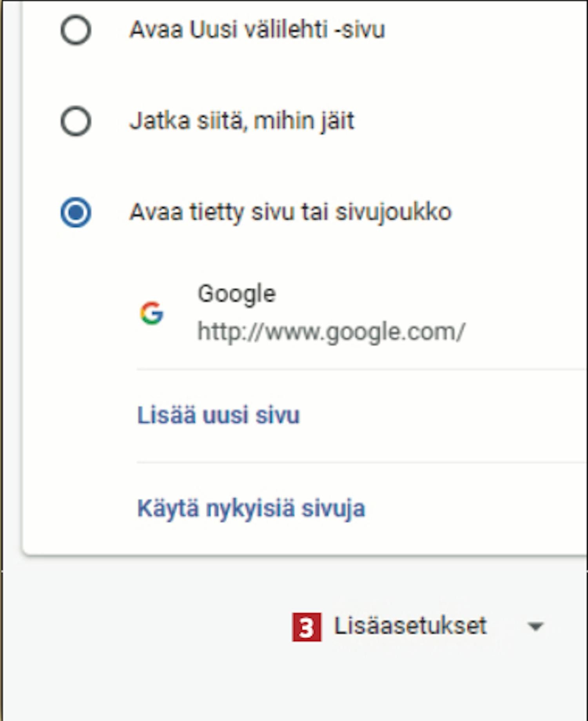
Task: Click the http://www.google.com/ URL text
Action: (331, 332)
